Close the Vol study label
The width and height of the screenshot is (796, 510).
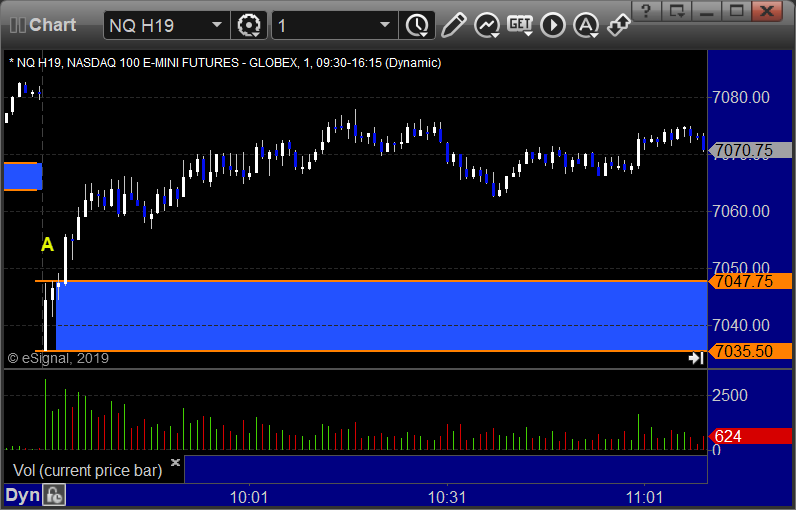[x=175, y=462]
